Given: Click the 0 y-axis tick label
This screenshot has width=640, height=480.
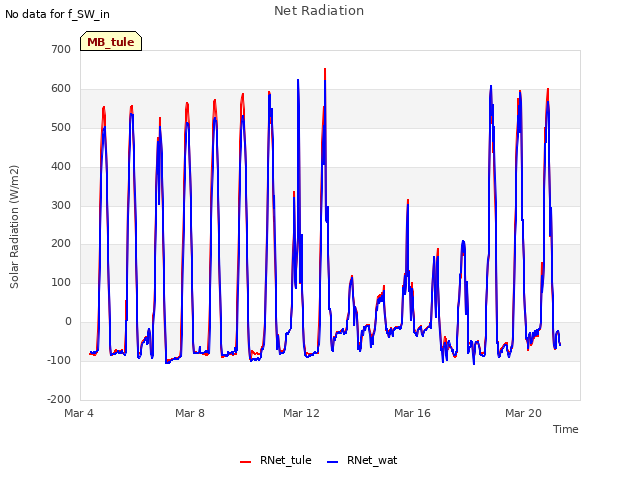Looking at the screenshot, I should click(68, 322).
